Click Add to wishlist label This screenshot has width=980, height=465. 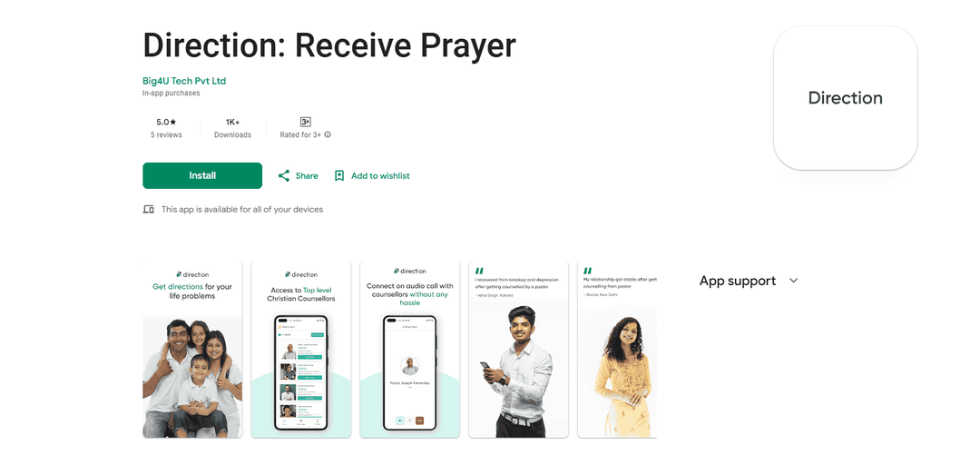pos(380,176)
